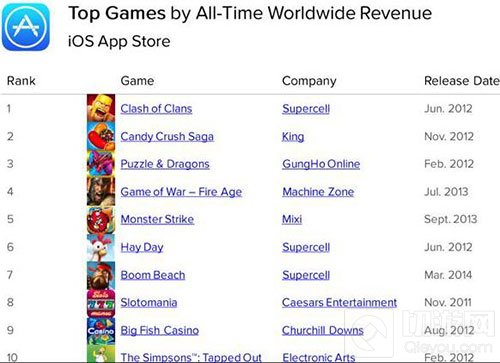The width and height of the screenshot is (500, 363).
Task: Open the Caesars Entertainment link
Action: pyautogui.click(x=339, y=303)
